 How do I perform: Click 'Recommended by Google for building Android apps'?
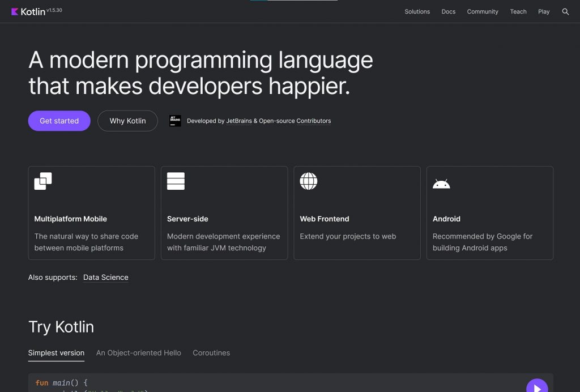click(483, 242)
